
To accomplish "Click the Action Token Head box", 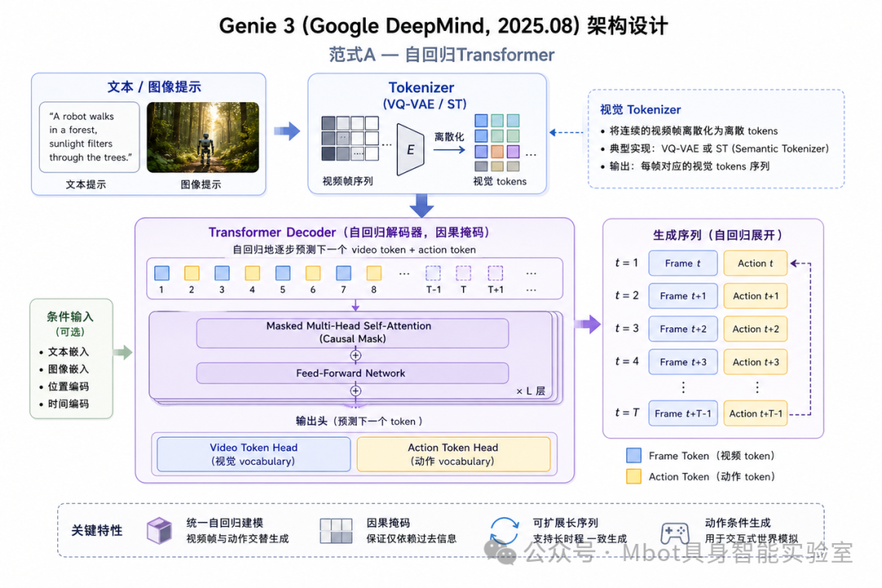I will point(453,454).
